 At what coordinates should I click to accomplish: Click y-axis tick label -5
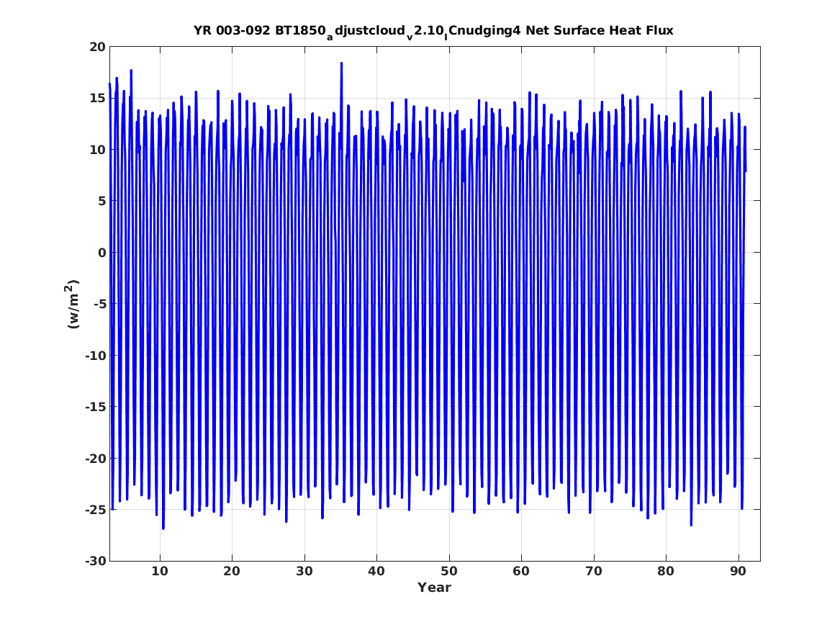pyautogui.click(x=99, y=304)
